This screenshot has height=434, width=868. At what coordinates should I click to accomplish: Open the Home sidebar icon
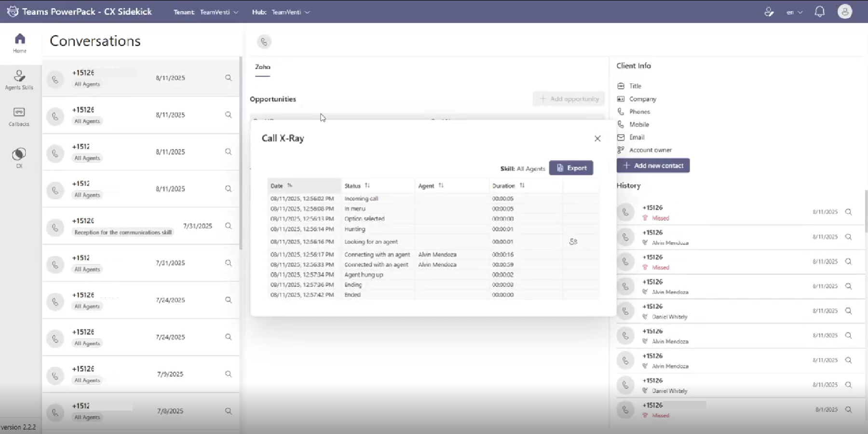[x=20, y=42]
